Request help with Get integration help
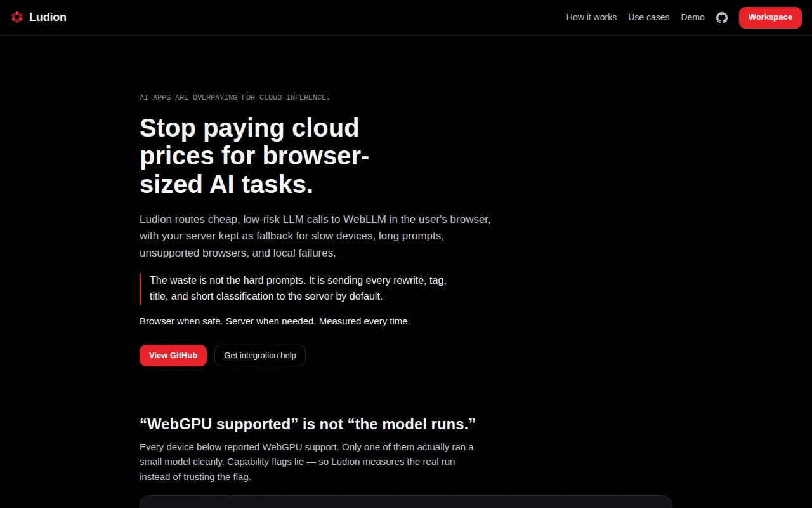 260,356
